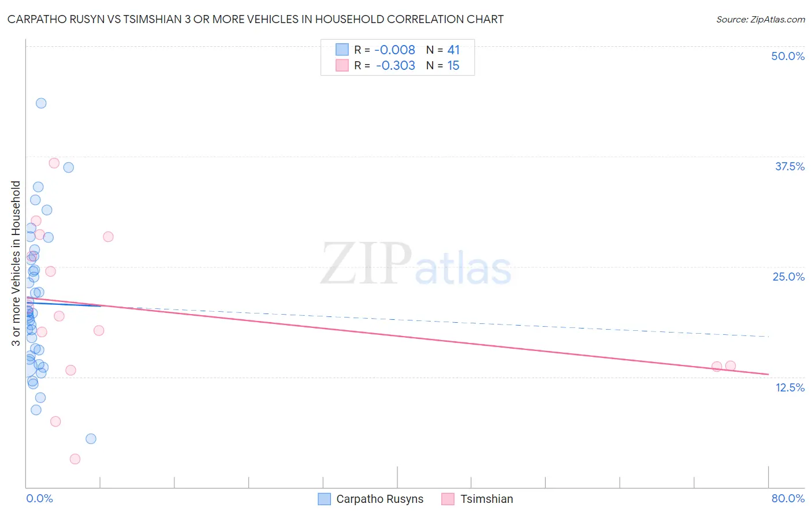Click the lowest blue data point
Viewport: 812px width, 515px height.
(91, 439)
